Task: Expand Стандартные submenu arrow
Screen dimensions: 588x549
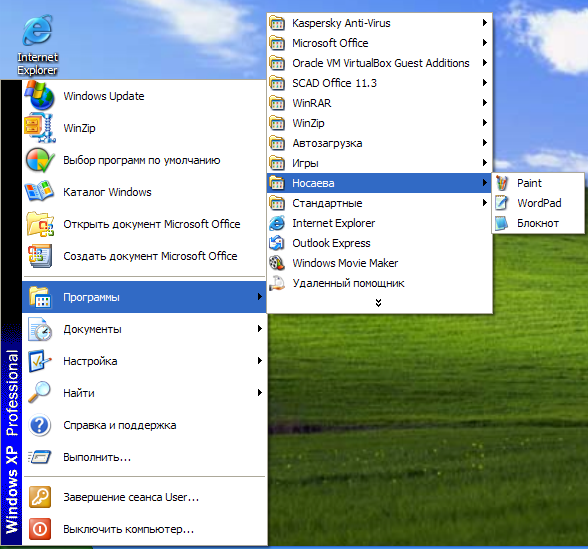Action: [x=484, y=203]
